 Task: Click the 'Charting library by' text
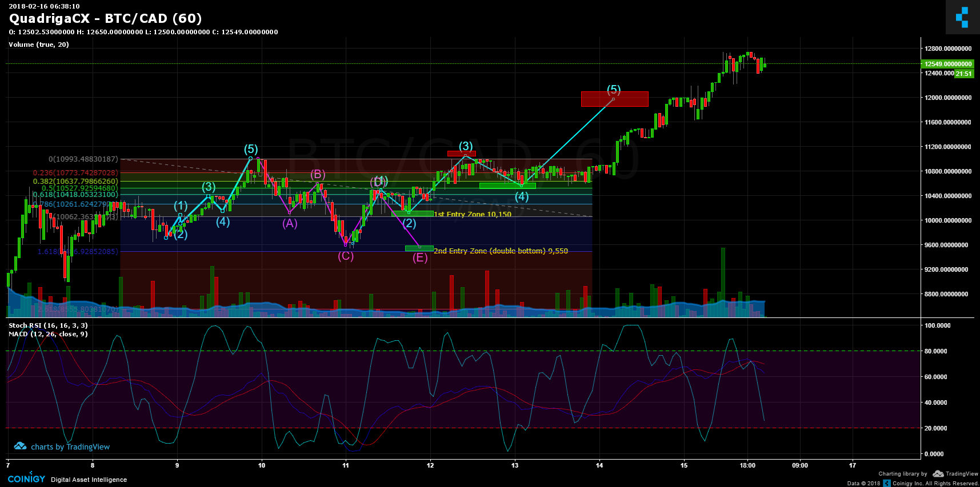(x=903, y=474)
